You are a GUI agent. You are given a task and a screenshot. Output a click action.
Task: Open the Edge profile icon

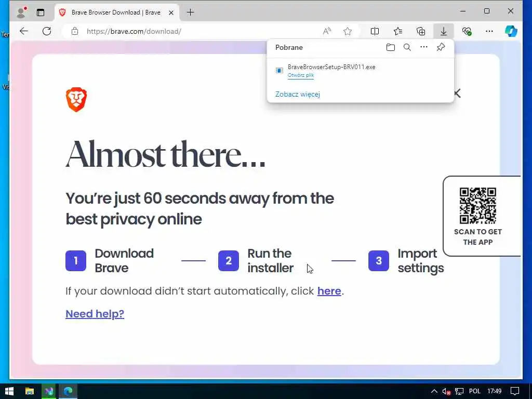click(22, 12)
